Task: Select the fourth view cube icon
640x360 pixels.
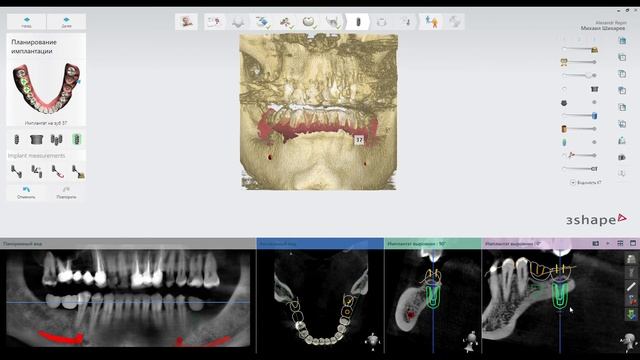Action: coord(622,91)
